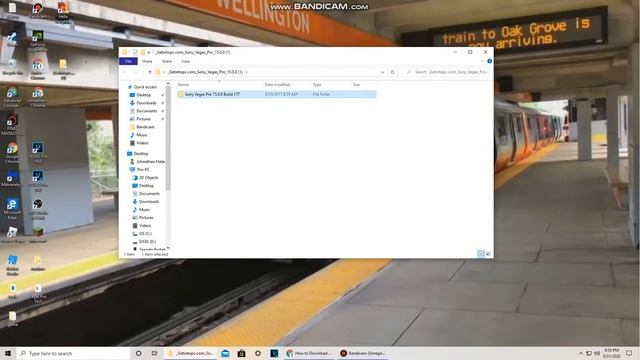Sort by the Size column header
Viewport: 640px width, 360px height.
pos(356,84)
